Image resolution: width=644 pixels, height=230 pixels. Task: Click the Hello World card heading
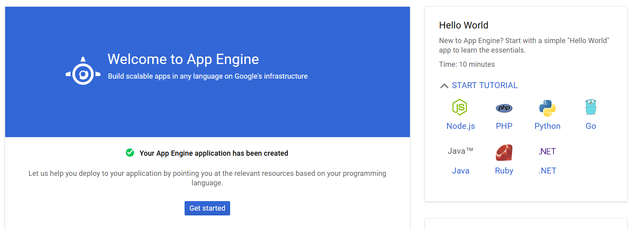pos(464,25)
